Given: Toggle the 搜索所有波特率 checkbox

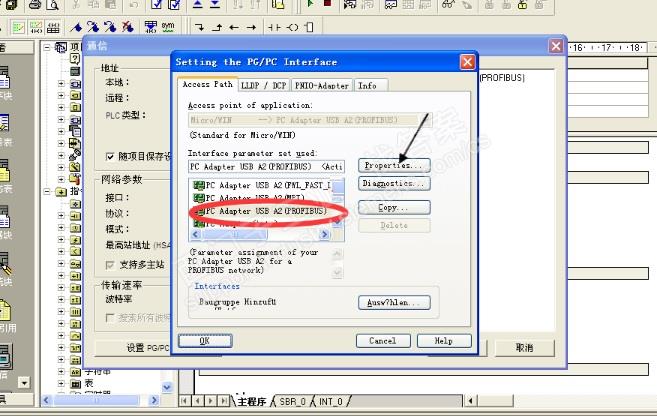Looking at the screenshot, I should (x=110, y=318).
